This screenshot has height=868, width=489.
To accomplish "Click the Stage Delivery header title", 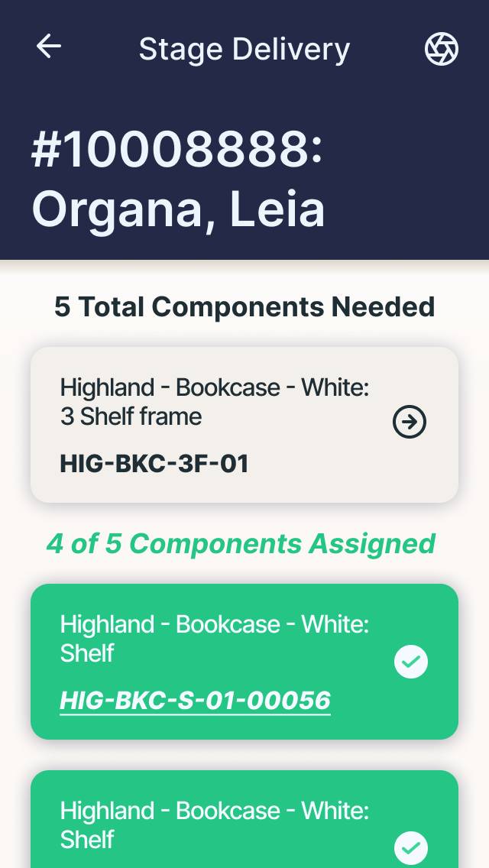I will tap(244, 49).
